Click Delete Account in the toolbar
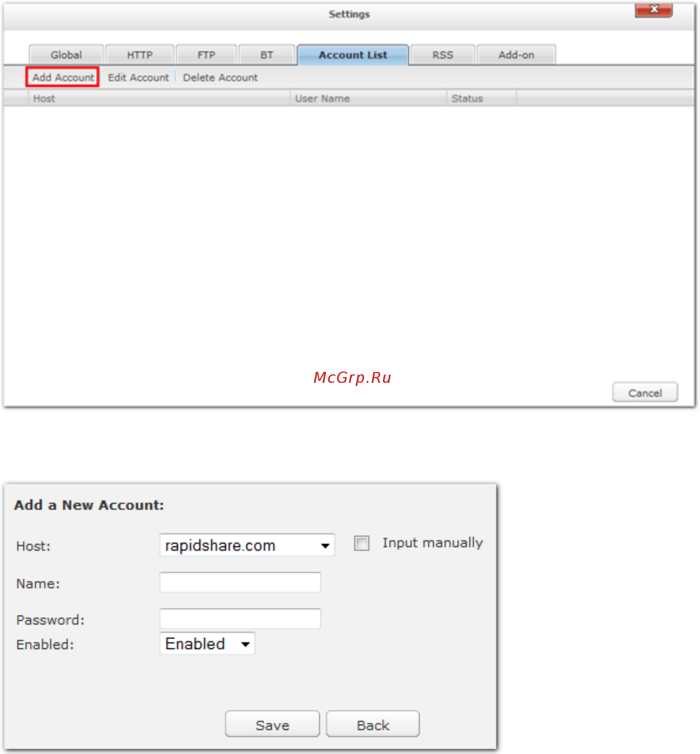Viewport: 700px width, 754px height. point(220,78)
